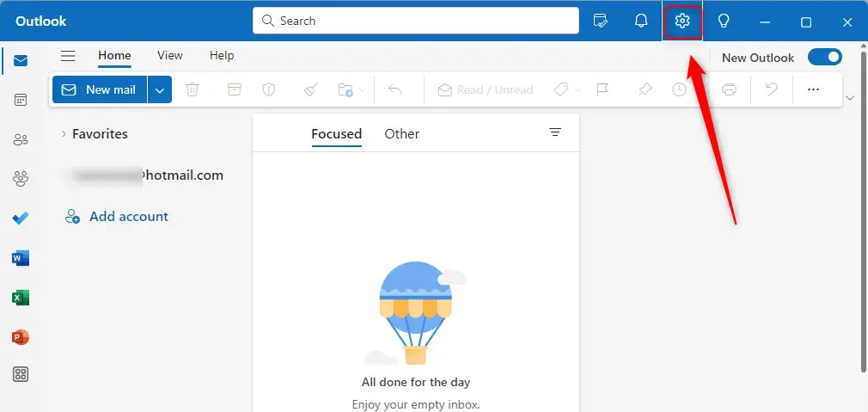Viewport: 868px width, 412px height.
Task: Open the message list filter icon
Action: pos(555,132)
